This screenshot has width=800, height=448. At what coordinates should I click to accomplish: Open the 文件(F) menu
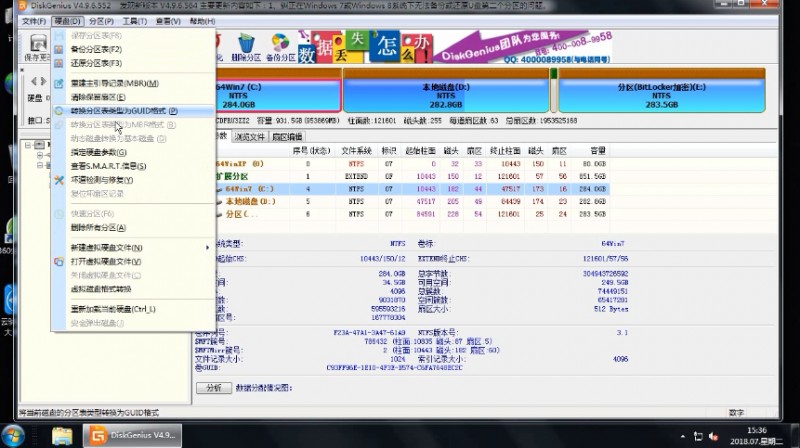pyautogui.click(x=34, y=21)
